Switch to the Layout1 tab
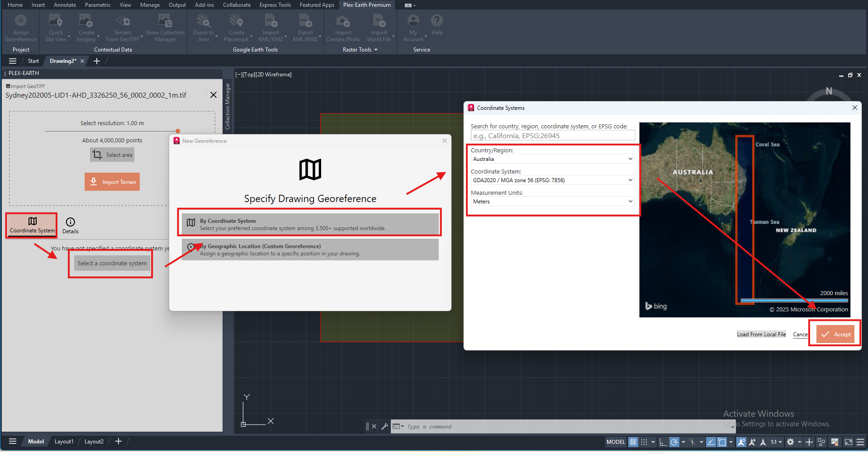This screenshot has width=868, height=452. 64,441
